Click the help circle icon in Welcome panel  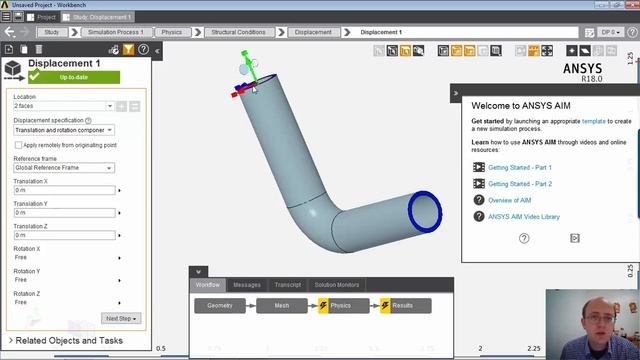pos(524,238)
